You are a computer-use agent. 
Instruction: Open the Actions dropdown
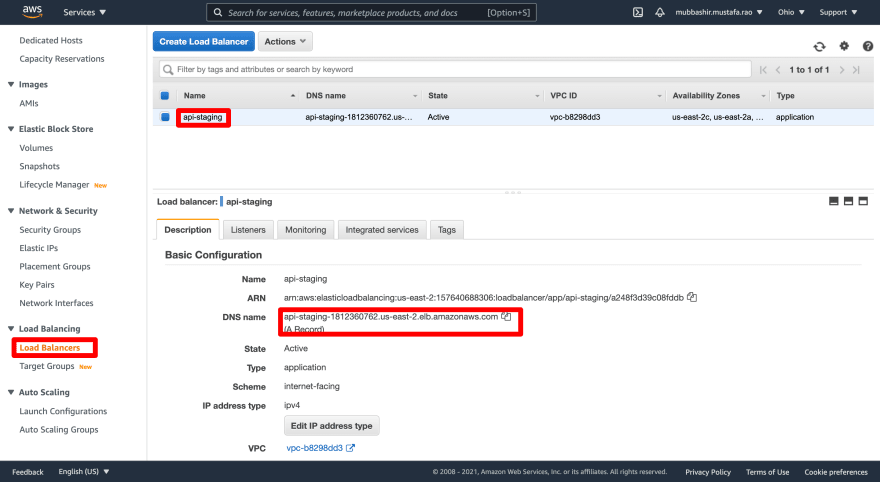(x=285, y=42)
